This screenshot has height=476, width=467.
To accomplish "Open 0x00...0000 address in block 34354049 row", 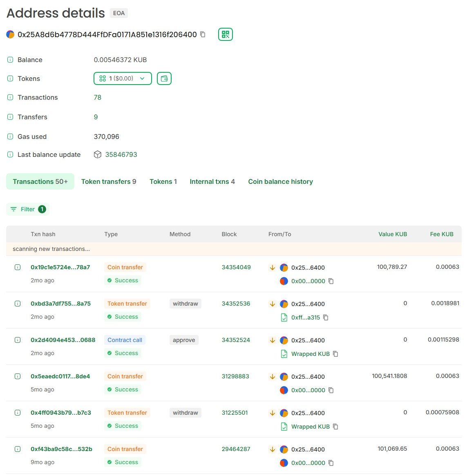I will pyautogui.click(x=308, y=281).
